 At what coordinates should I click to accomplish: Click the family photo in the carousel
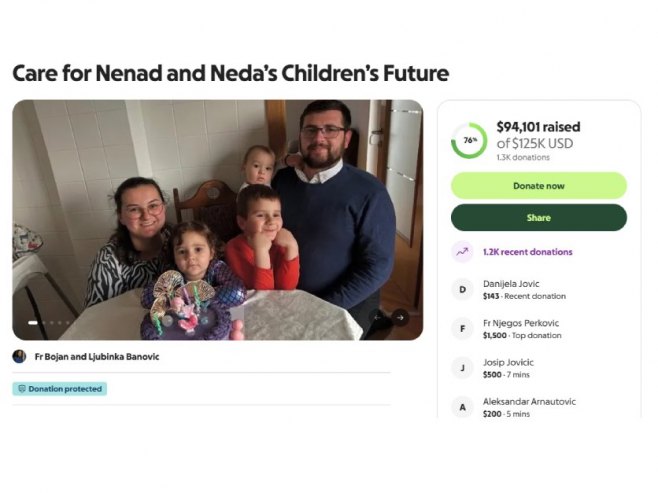pos(217,220)
